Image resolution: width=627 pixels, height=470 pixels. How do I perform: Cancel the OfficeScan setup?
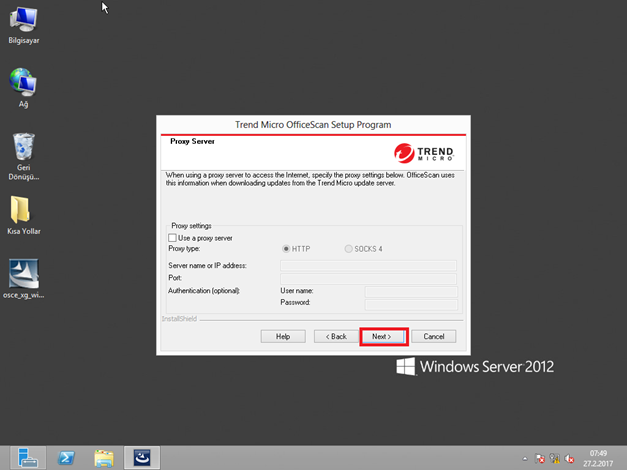pos(434,336)
